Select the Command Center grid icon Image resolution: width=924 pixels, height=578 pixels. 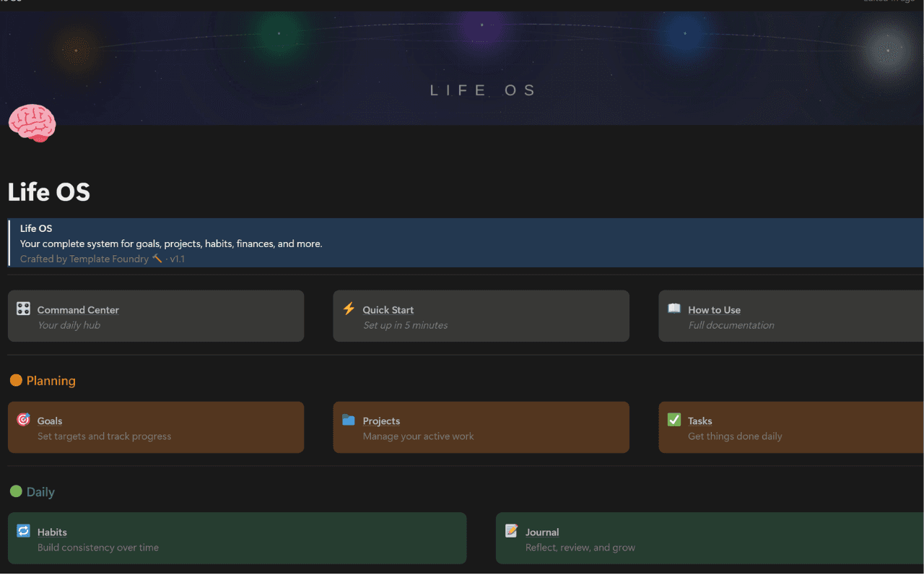[x=24, y=309]
